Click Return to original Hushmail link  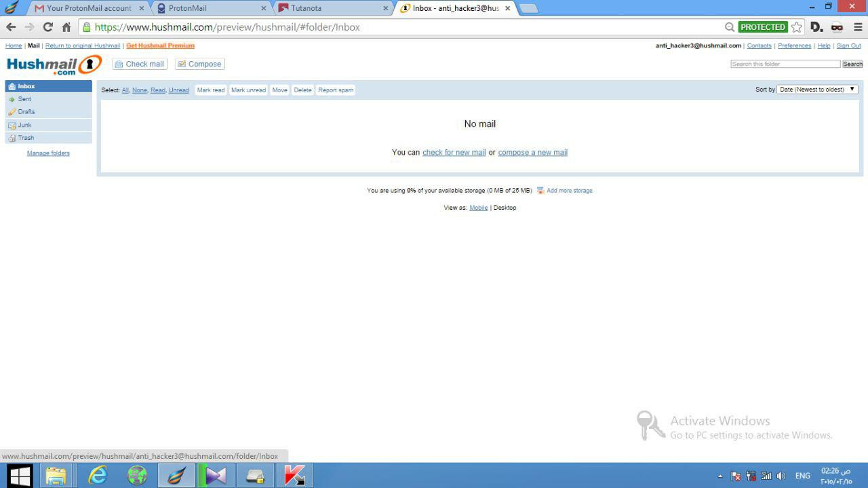click(83, 45)
